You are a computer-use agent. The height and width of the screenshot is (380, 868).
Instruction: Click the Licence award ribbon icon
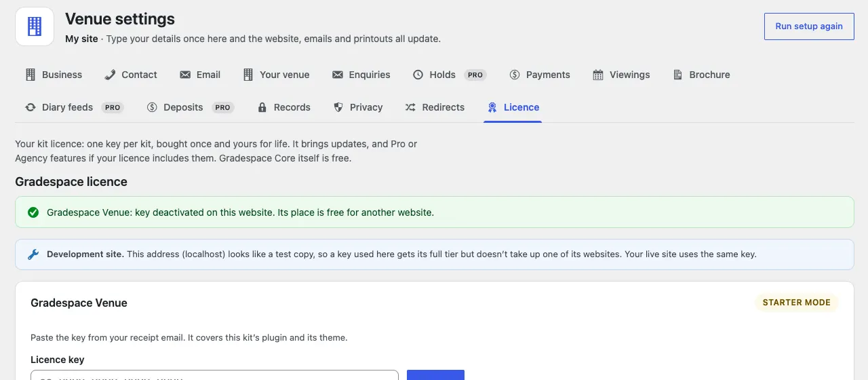492,107
